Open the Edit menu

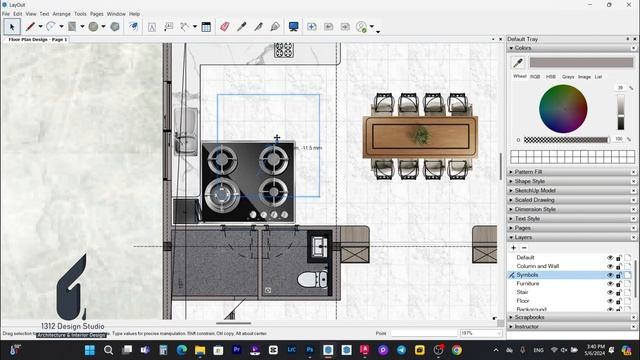(18, 14)
